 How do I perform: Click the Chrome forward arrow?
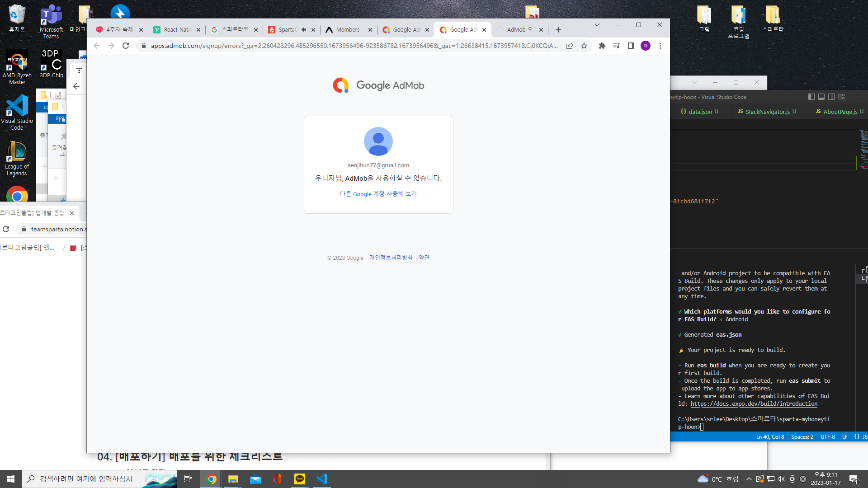click(x=111, y=46)
